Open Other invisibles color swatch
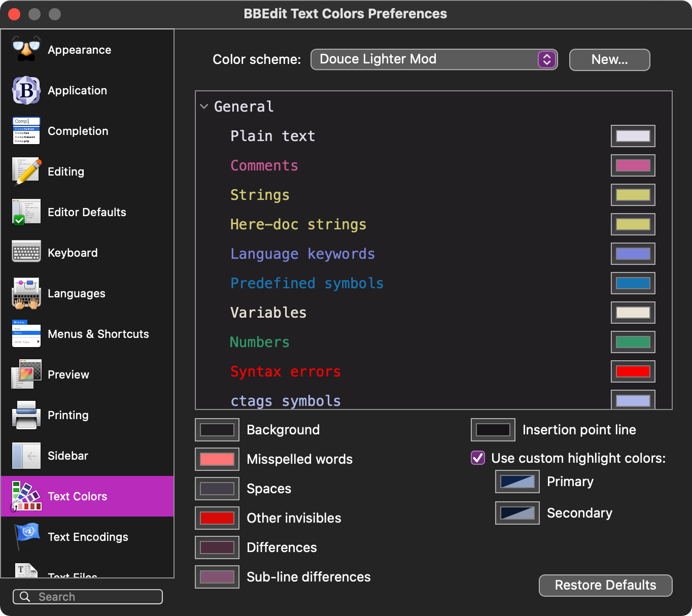The image size is (692, 616). [217, 518]
